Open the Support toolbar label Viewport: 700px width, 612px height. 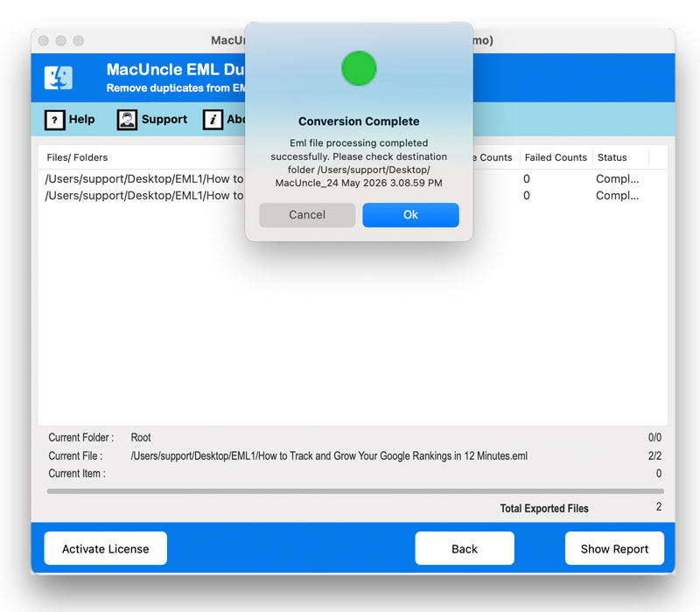[x=164, y=120]
